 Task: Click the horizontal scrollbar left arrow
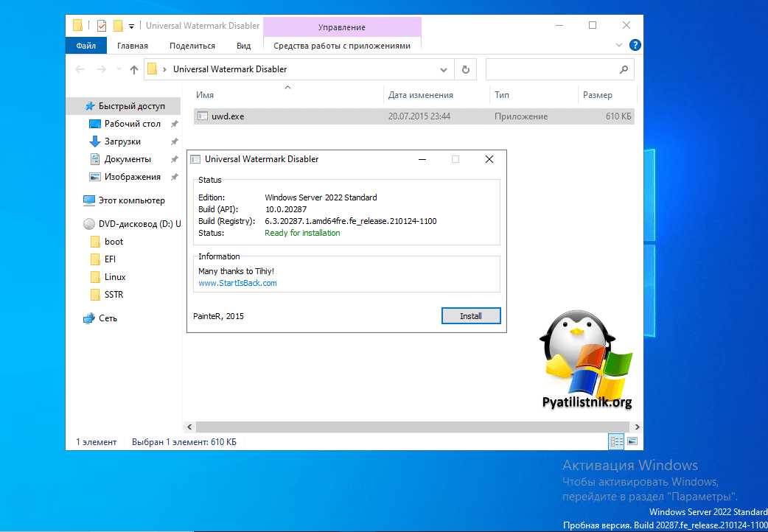pos(189,427)
